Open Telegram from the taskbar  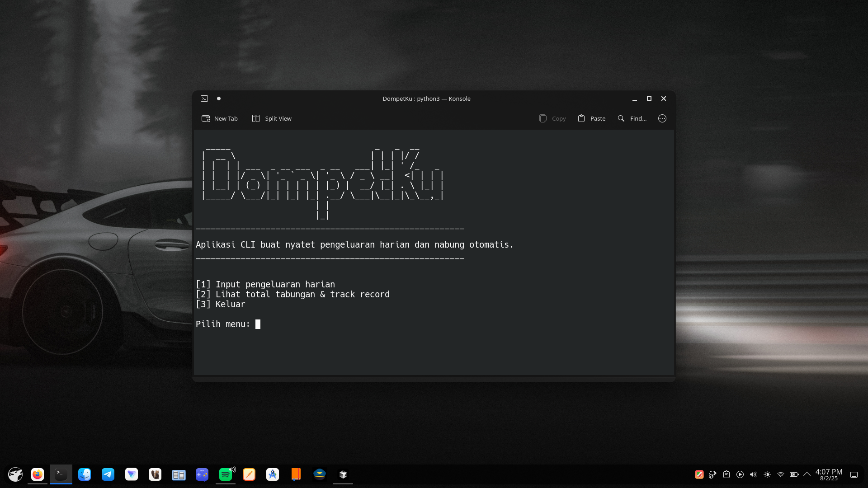(108, 474)
